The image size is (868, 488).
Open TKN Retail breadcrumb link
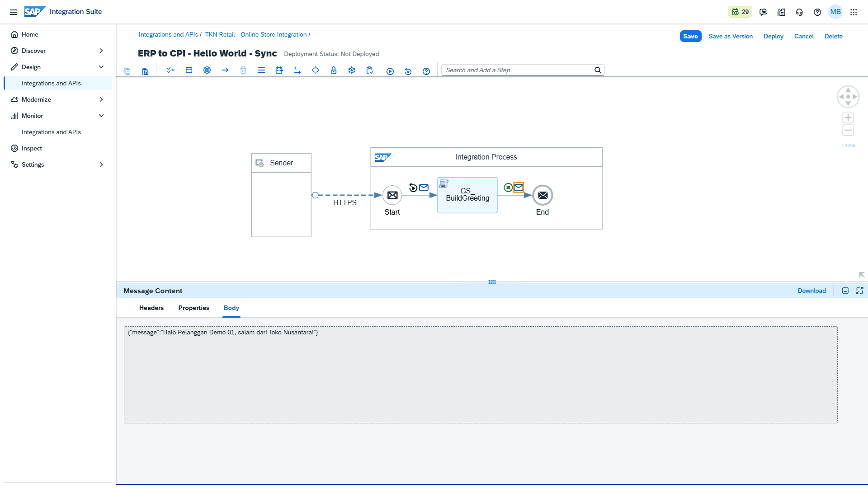coord(256,34)
